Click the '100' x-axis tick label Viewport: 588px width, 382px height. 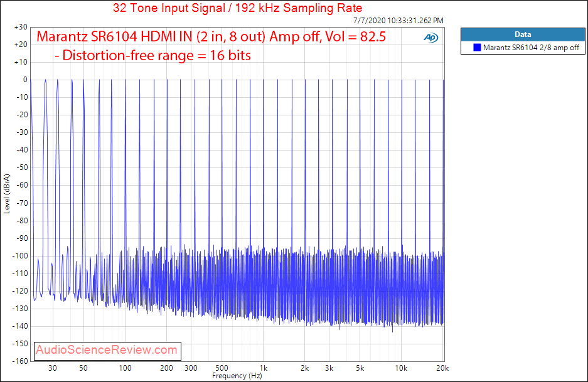tap(125, 368)
